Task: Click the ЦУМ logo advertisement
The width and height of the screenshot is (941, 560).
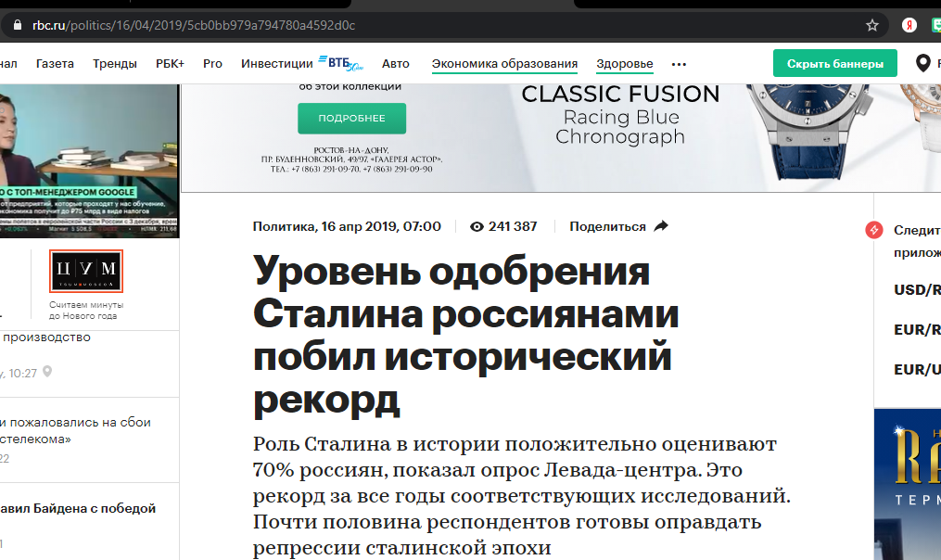Action: click(86, 272)
